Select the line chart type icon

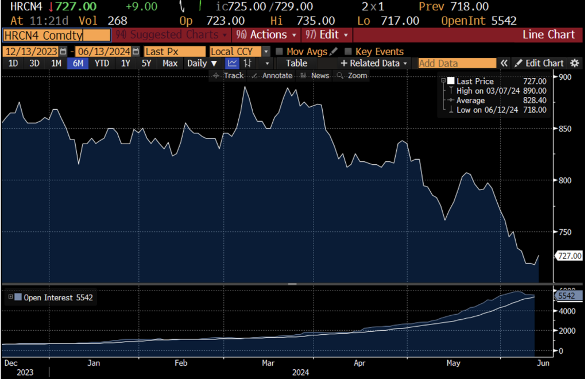pyautogui.click(x=232, y=63)
